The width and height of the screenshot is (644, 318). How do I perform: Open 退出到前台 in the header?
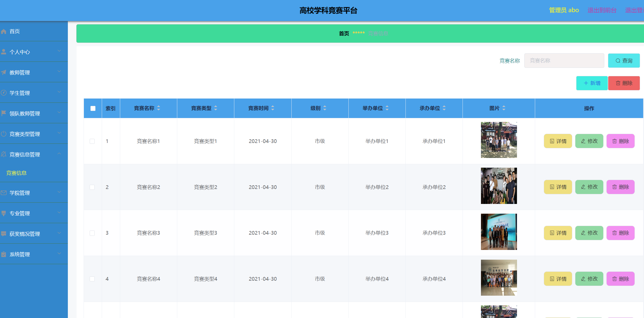(x=602, y=10)
